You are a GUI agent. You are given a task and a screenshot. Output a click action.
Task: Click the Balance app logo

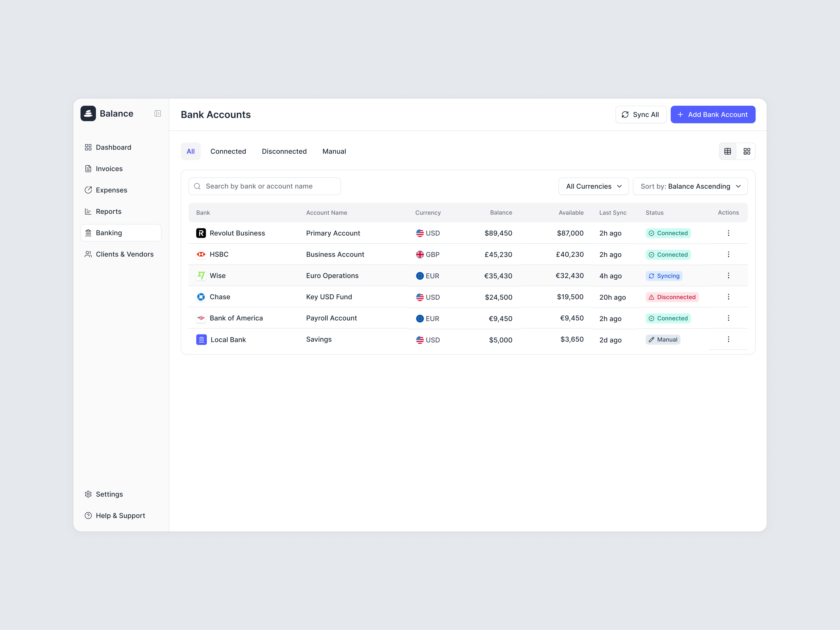(x=88, y=113)
